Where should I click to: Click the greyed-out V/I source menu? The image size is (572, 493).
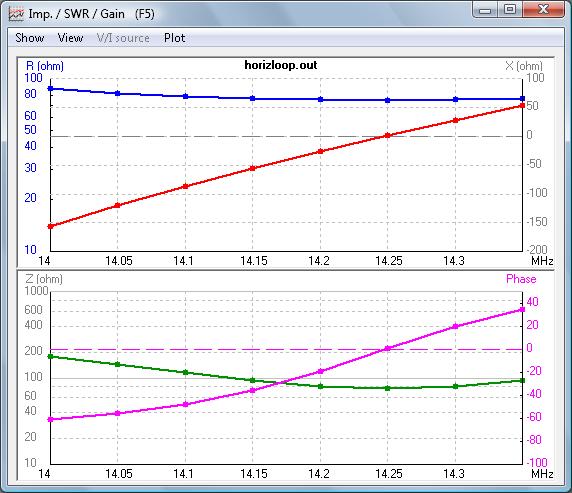tap(123, 38)
